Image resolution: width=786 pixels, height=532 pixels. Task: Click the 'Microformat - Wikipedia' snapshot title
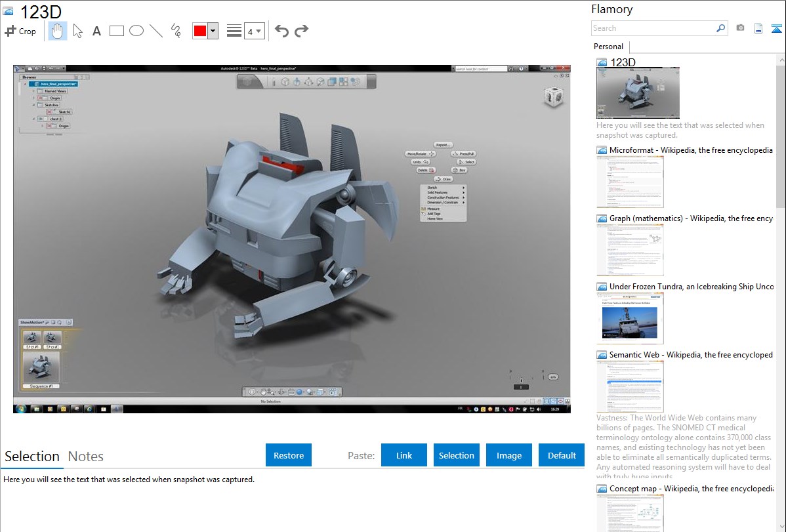(691, 150)
